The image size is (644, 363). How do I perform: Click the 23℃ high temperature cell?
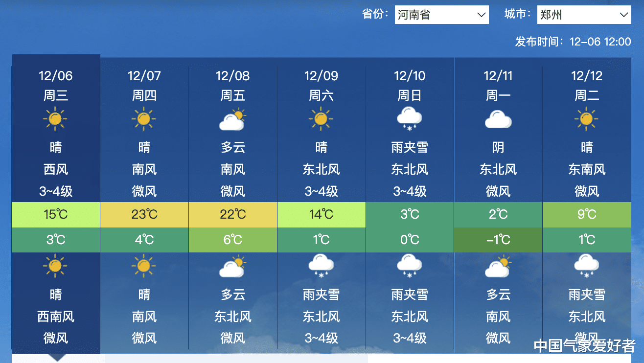(x=144, y=215)
